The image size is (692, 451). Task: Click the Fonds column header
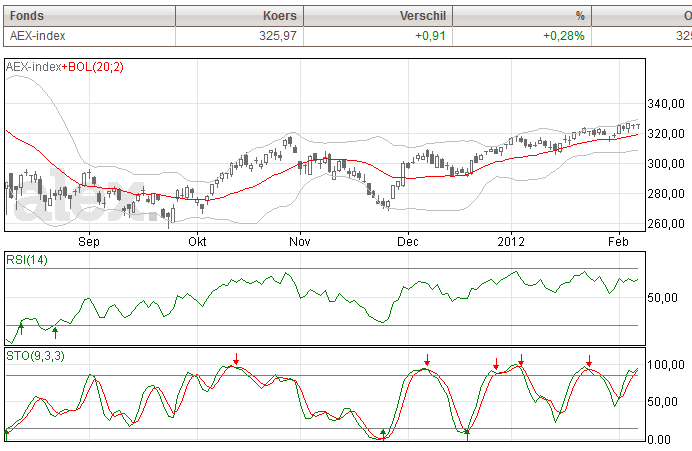[90, 16]
